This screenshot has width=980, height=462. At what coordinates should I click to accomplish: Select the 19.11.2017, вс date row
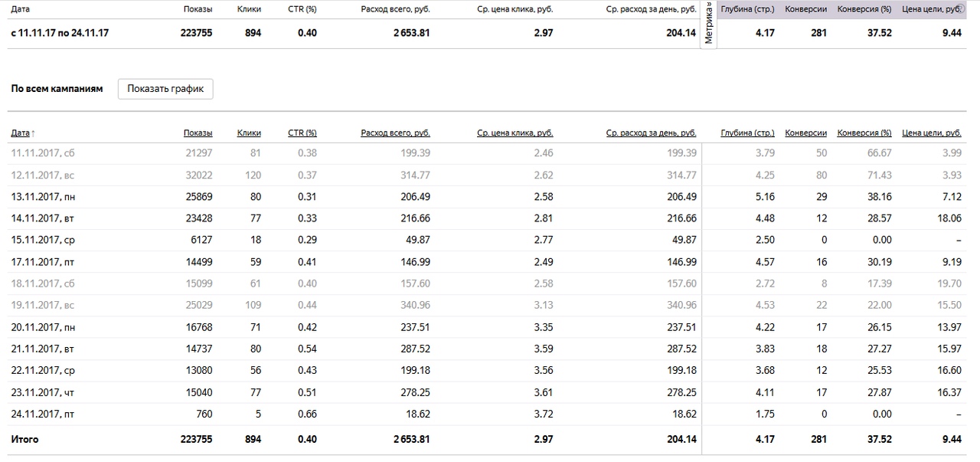pyautogui.click(x=43, y=306)
